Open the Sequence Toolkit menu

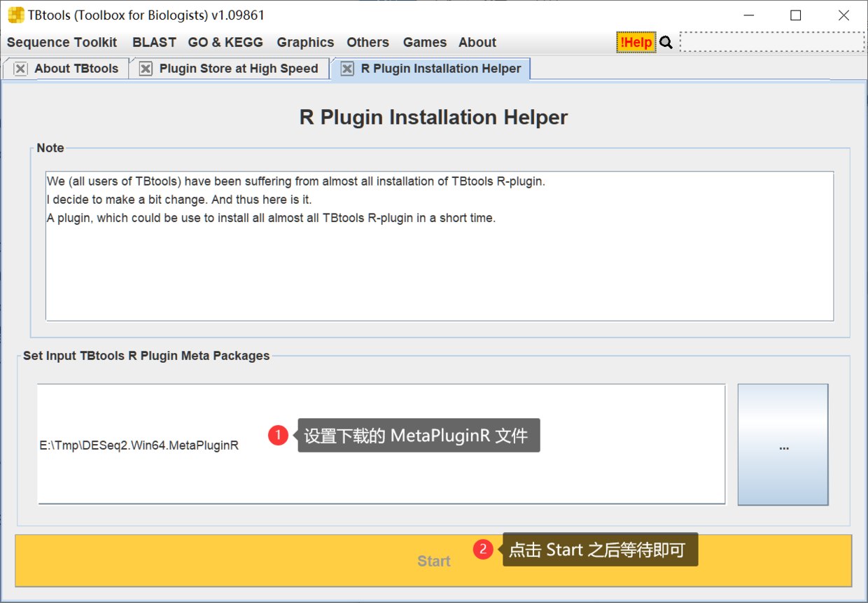[x=62, y=42]
